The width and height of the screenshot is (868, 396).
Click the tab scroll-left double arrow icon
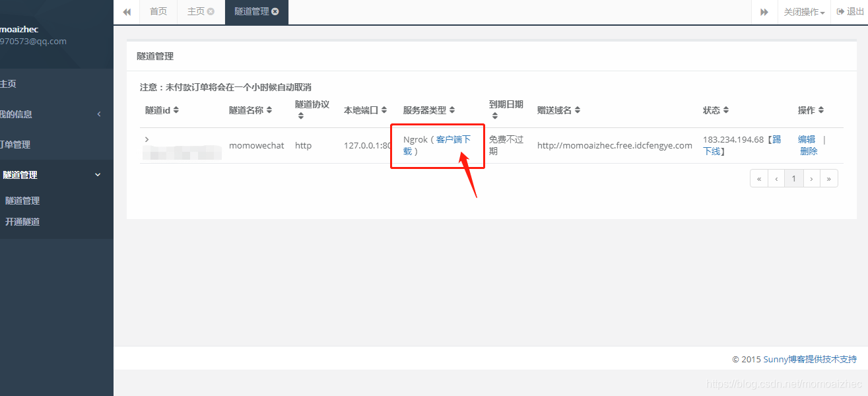[x=127, y=12]
